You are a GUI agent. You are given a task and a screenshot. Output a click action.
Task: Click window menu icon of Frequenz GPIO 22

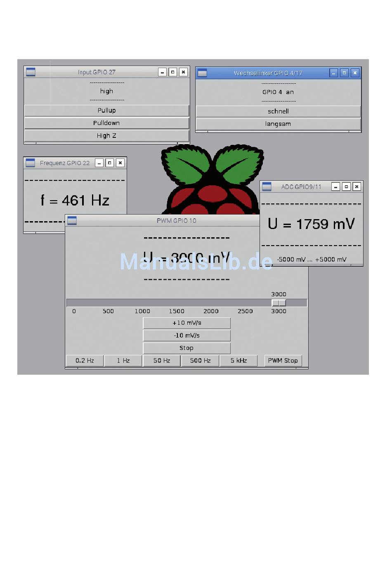pos(31,163)
